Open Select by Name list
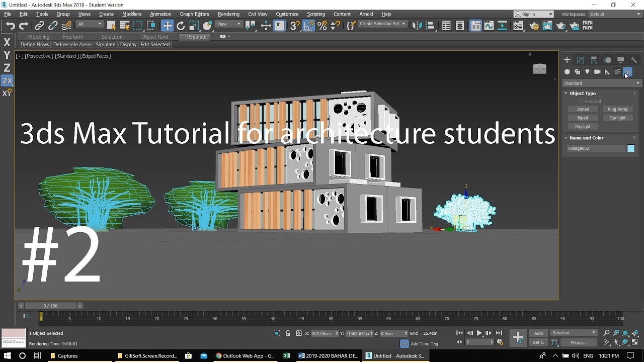Screen dimensions: 644x362 tap(125, 26)
